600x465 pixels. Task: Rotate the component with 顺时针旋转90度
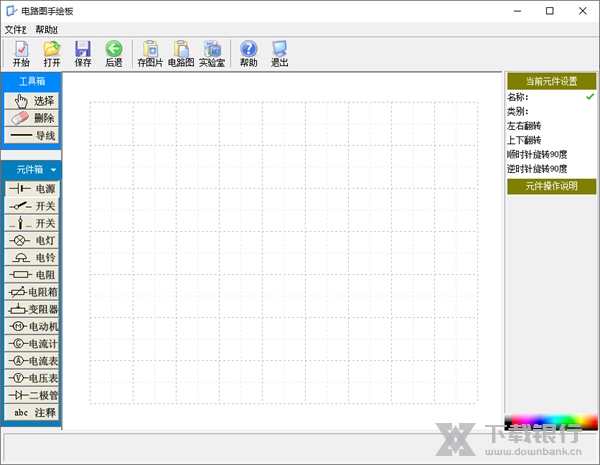pyautogui.click(x=537, y=154)
